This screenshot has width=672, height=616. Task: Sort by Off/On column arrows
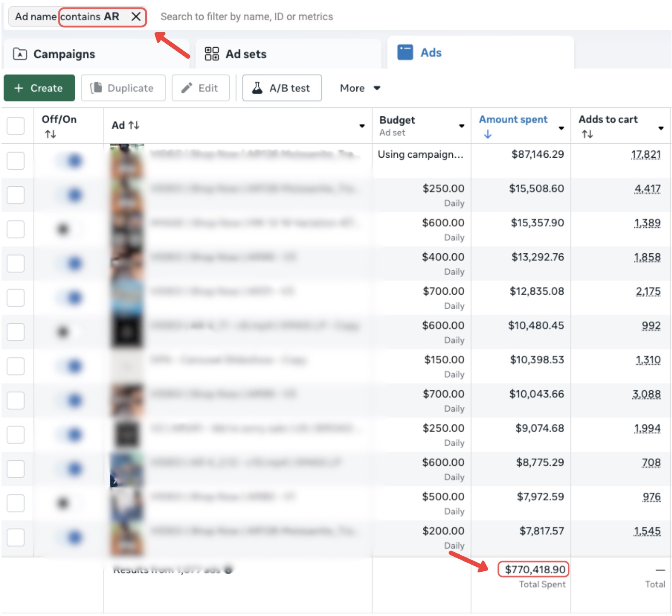pos(50,134)
